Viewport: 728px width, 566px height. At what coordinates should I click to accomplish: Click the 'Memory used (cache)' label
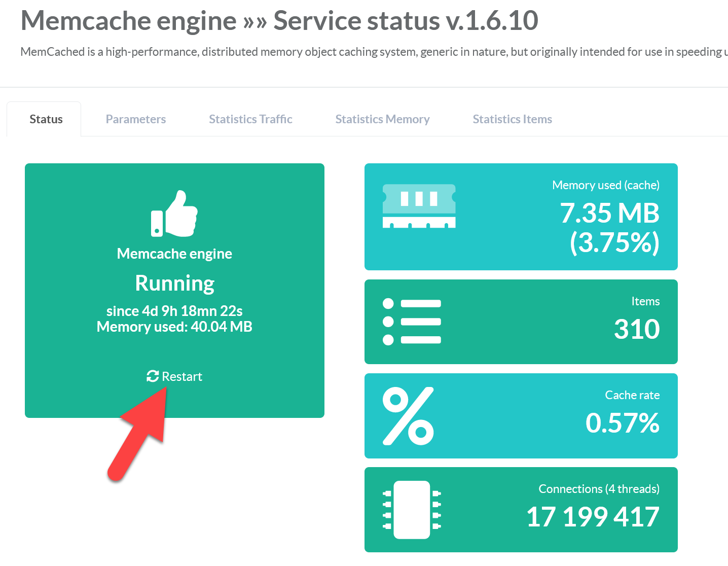coord(606,185)
